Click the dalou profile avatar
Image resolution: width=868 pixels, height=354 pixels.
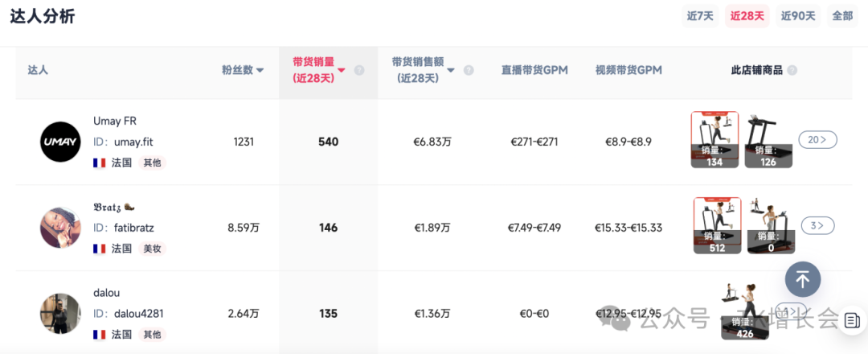pyautogui.click(x=60, y=314)
